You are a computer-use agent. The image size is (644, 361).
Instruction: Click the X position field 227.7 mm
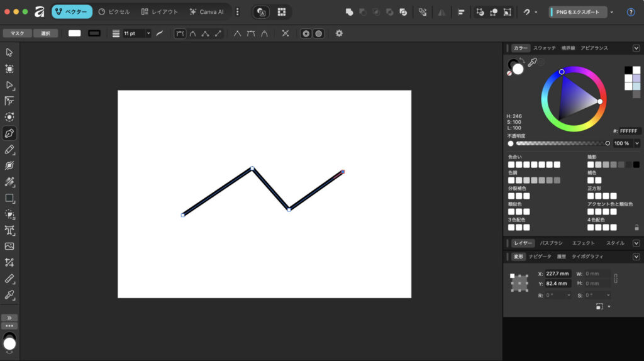pos(557,274)
